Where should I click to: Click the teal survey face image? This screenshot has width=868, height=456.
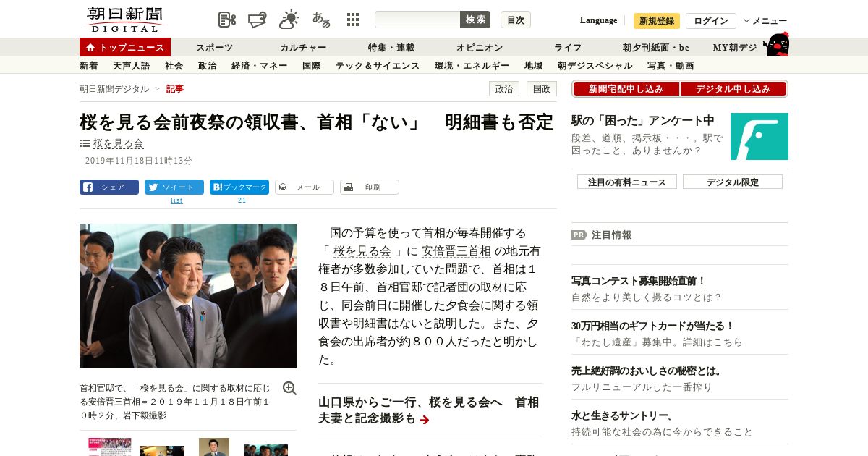(x=759, y=136)
